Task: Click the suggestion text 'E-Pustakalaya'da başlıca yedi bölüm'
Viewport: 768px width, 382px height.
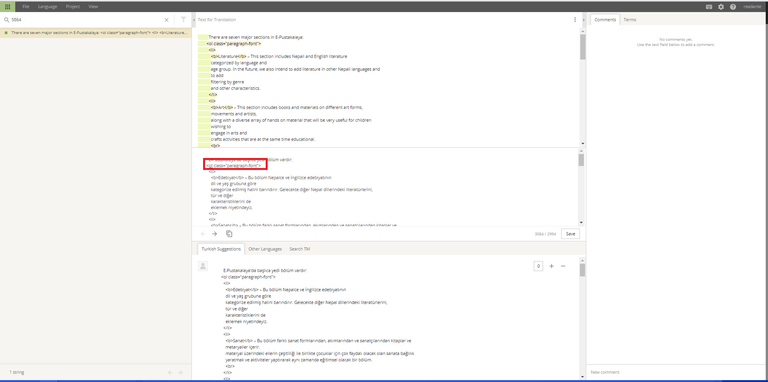Action: 264,270
